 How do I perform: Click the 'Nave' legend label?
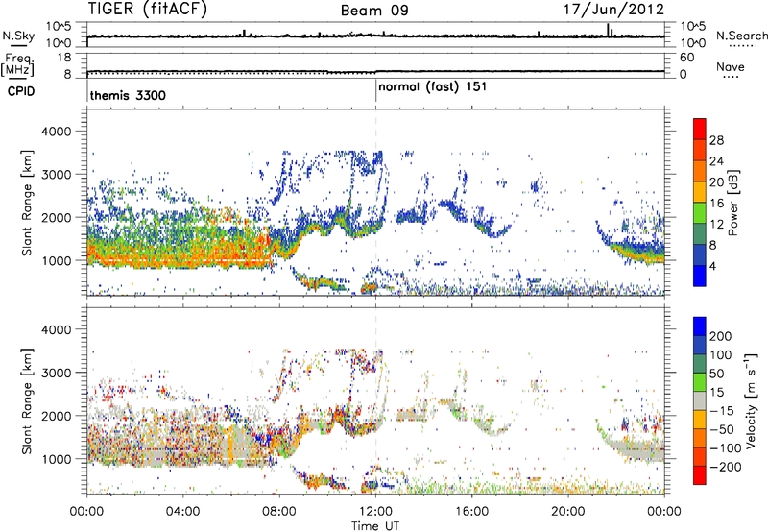pos(731,66)
